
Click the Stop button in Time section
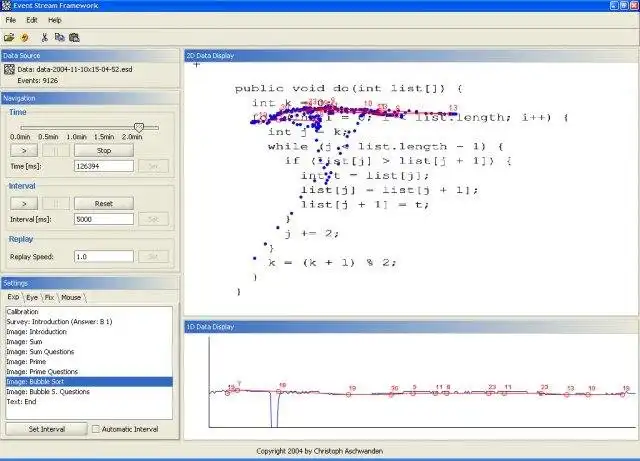(104, 151)
